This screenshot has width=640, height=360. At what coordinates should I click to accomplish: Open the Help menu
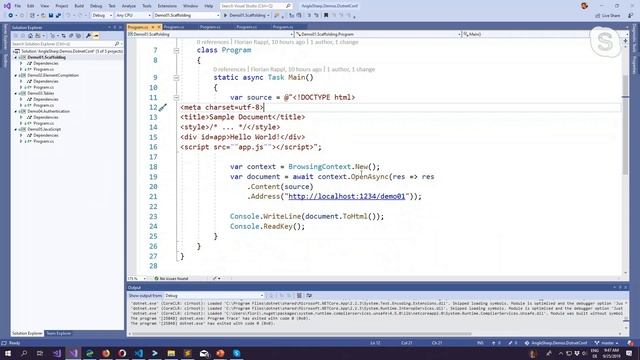[209, 6]
